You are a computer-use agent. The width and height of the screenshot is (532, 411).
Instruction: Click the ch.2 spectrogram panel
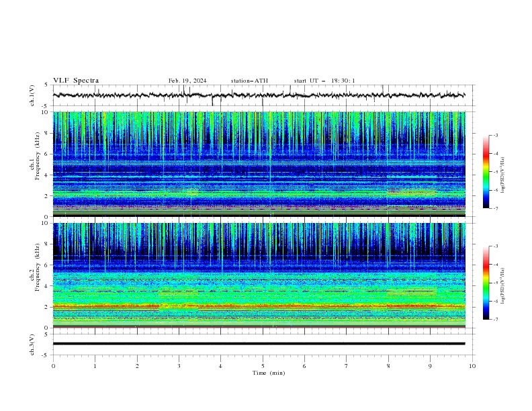coord(259,275)
